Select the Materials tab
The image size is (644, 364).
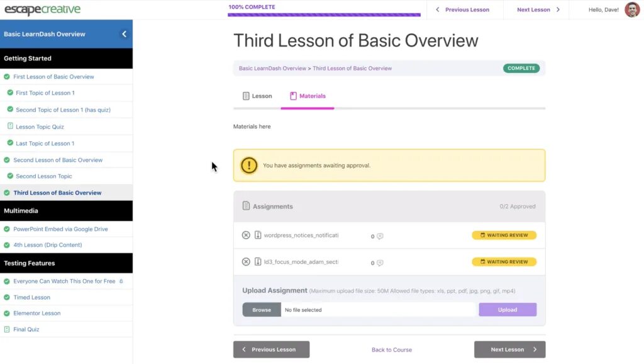308,96
